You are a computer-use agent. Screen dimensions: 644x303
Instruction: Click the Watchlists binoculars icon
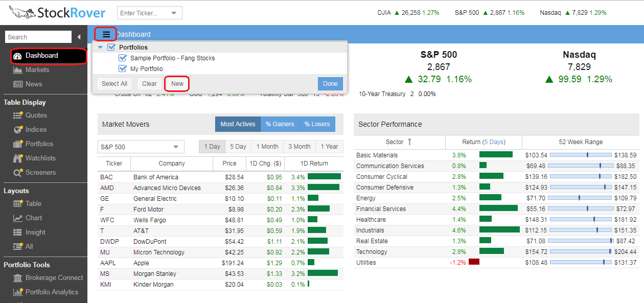click(x=18, y=158)
